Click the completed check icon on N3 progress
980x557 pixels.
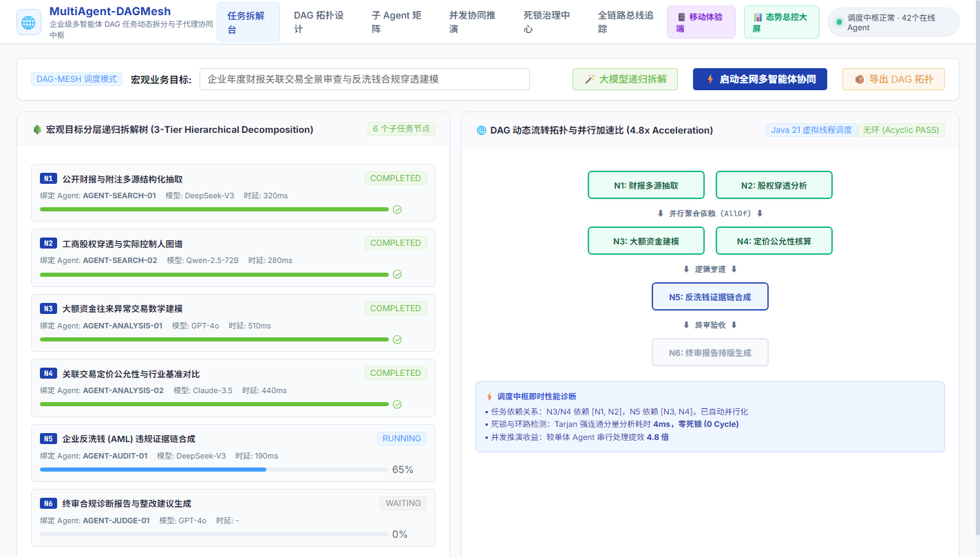coord(397,339)
